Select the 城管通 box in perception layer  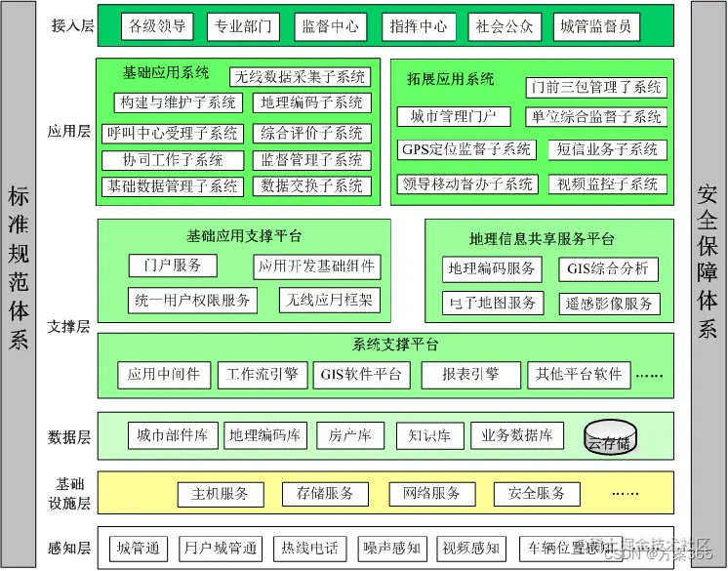pyautogui.click(x=139, y=549)
